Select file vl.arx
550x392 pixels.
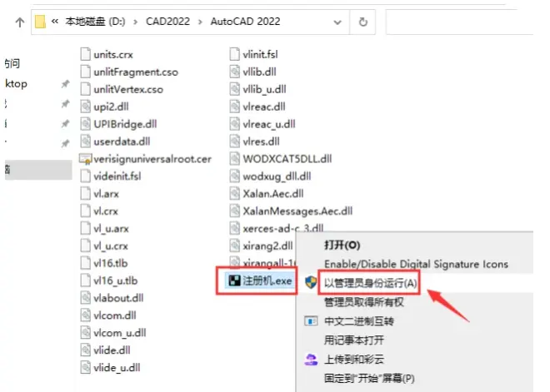tap(107, 194)
